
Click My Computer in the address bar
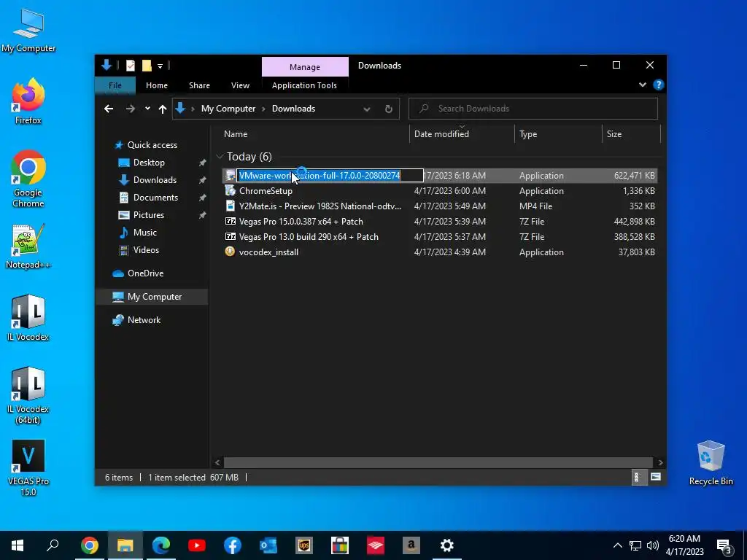tap(228, 109)
